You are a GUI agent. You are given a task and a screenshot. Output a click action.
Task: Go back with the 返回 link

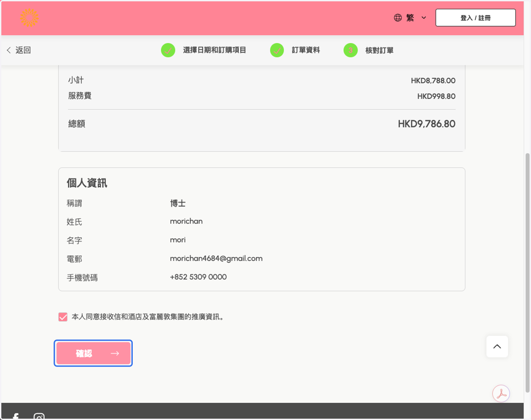(19, 50)
